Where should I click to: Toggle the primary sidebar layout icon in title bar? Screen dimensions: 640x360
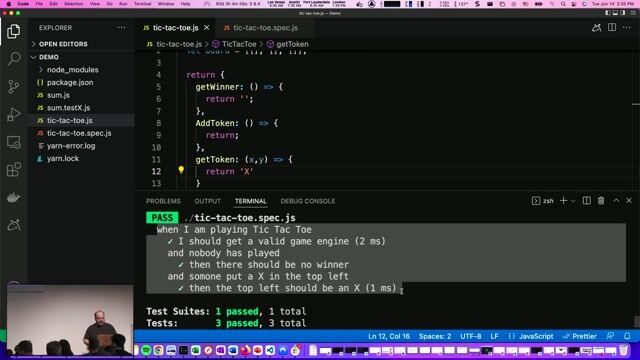pyautogui.click(x=608, y=13)
